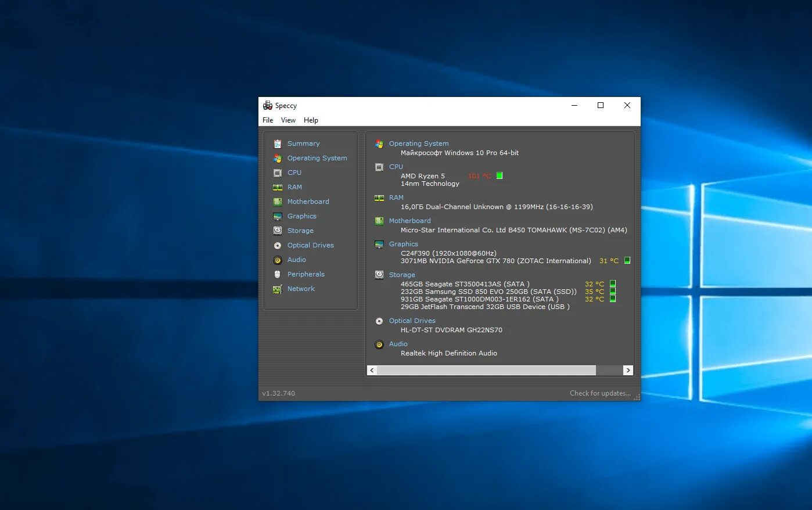This screenshot has height=510, width=812.
Task: Click Check for updates link
Action: pyautogui.click(x=600, y=393)
